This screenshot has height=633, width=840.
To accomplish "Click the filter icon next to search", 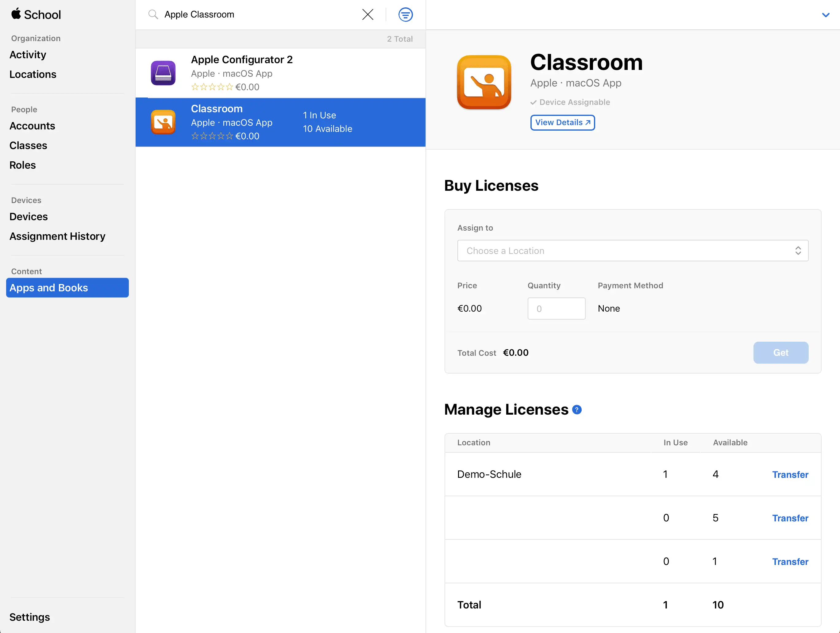I will tap(405, 15).
